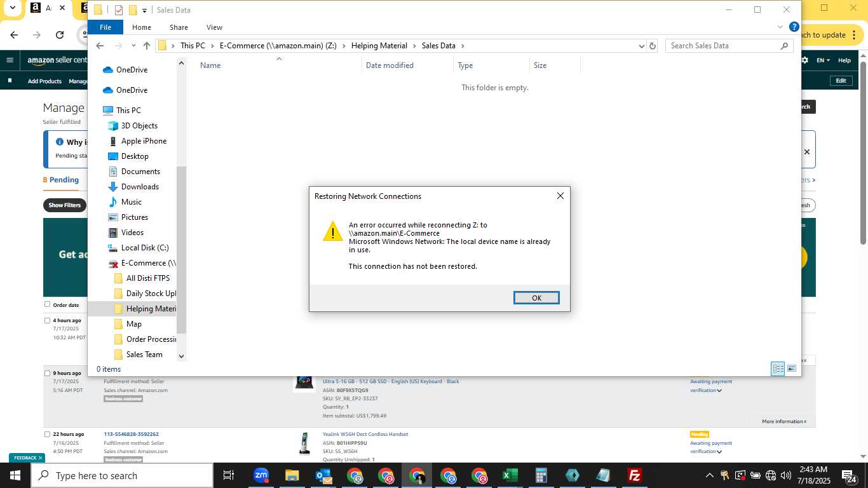The height and width of the screenshot is (488, 868).
Task: Tick checkbox for the 4 hours ago order
Action: coord(47,320)
